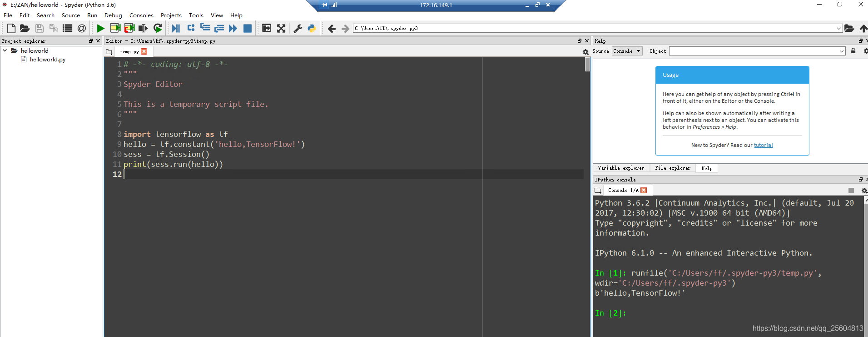Stop the current console command
This screenshot has height=337, width=868.
851,191
